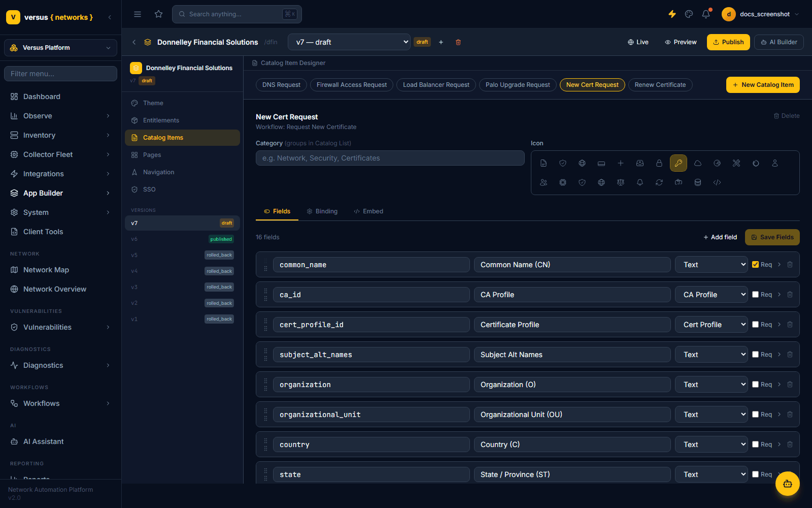This screenshot has width=812, height=508.
Task: Toggle the hamburger menu icon
Action: click(138, 14)
